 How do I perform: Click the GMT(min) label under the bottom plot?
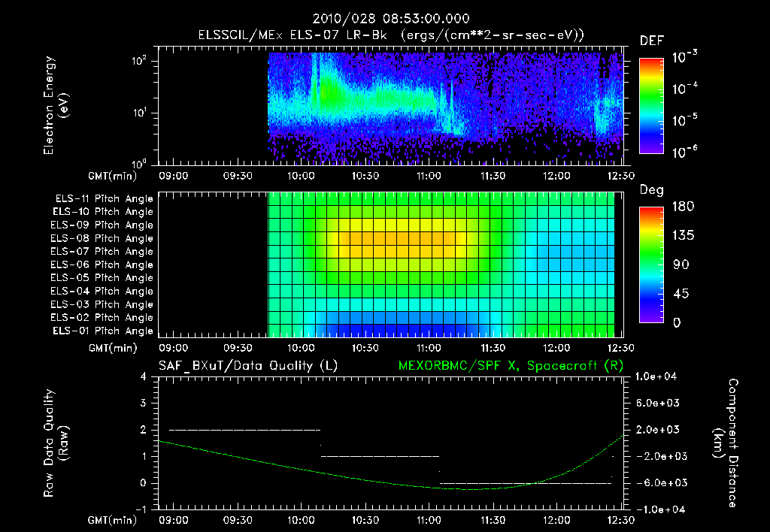(x=113, y=520)
